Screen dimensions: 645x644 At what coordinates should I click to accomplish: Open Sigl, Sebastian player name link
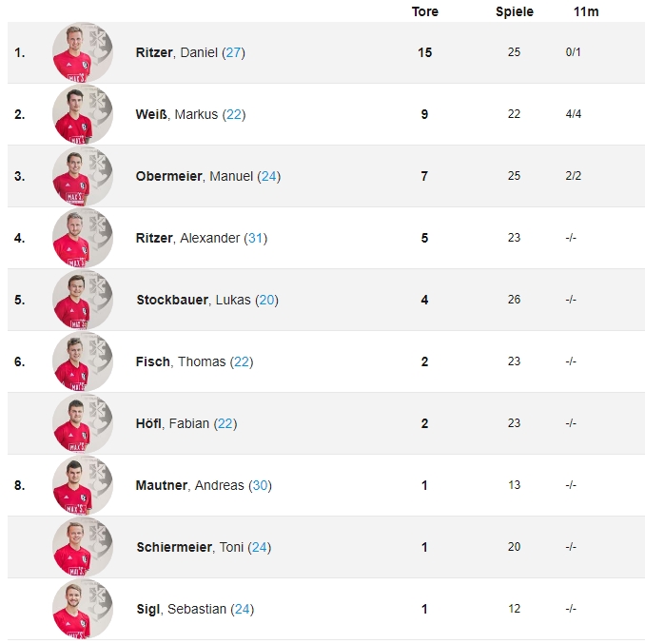click(x=182, y=609)
